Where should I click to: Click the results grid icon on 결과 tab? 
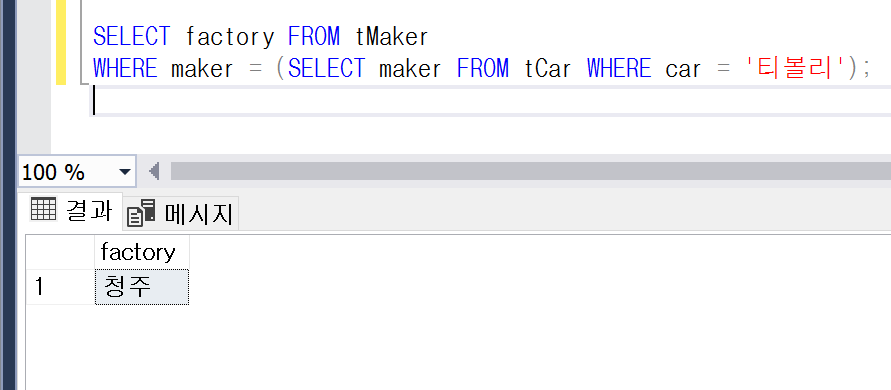pyautogui.click(x=43, y=209)
